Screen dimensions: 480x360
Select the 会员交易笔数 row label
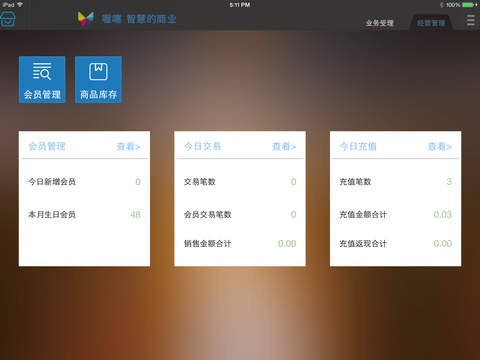point(208,214)
